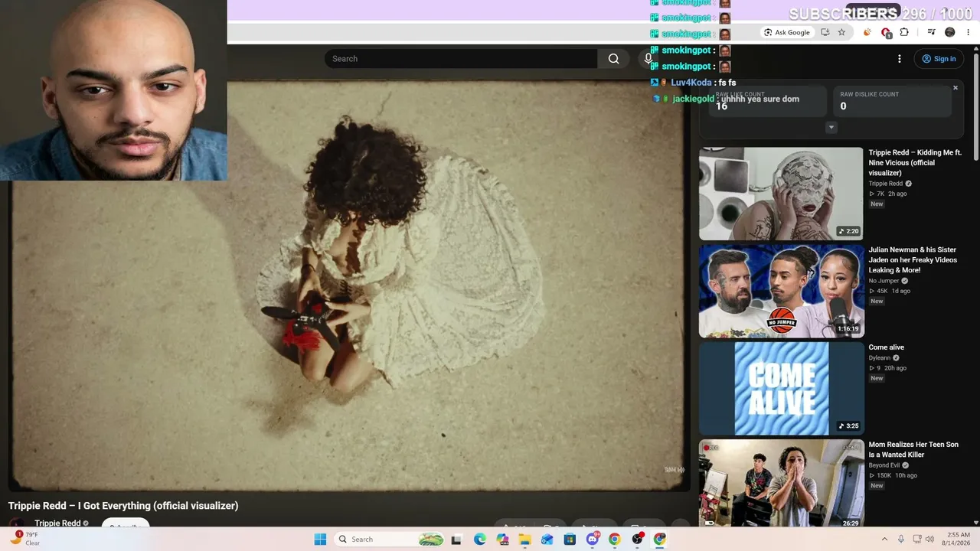Open the volume icon in system tray
980x551 pixels.
(x=929, y=540)
